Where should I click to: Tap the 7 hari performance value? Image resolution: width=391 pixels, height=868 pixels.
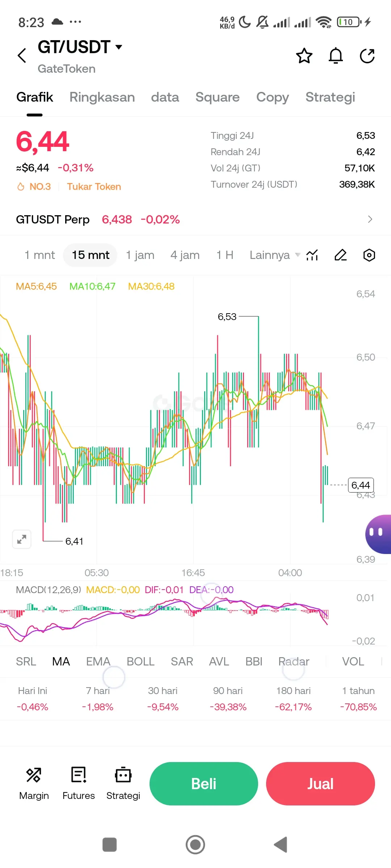(98, 707)
